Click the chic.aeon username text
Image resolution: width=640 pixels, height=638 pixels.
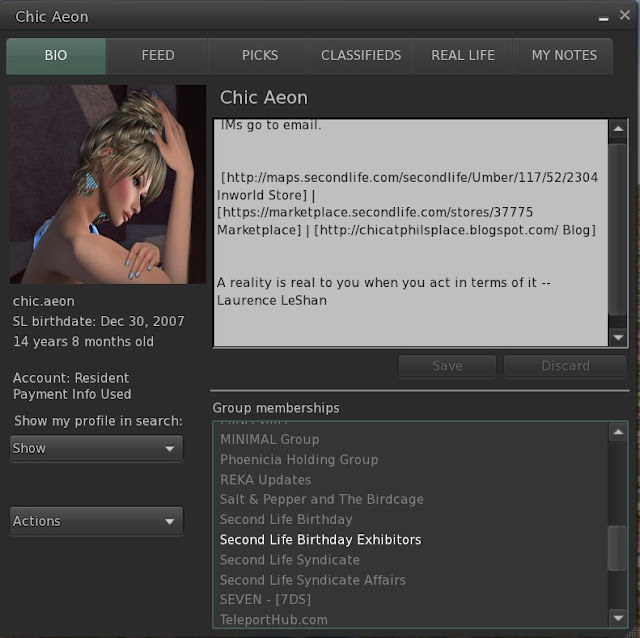point(44,301)
